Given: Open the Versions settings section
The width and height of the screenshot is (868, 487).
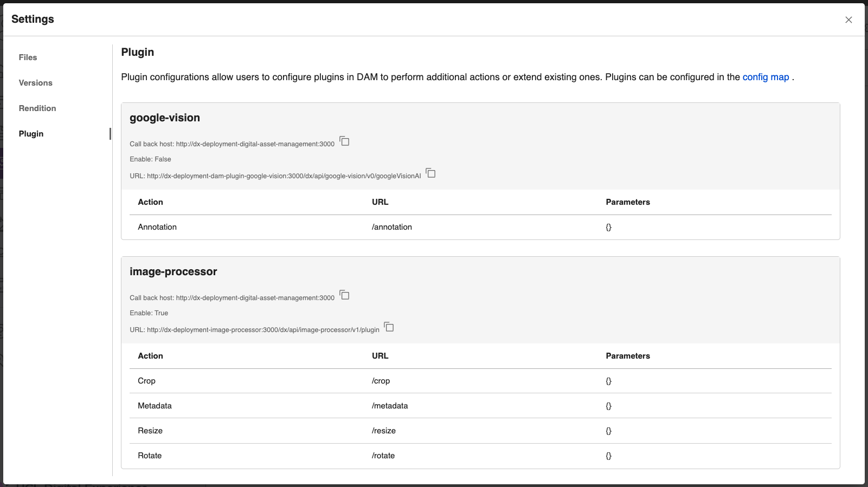Looking at the screenshot, I should (x=35, y=82).
